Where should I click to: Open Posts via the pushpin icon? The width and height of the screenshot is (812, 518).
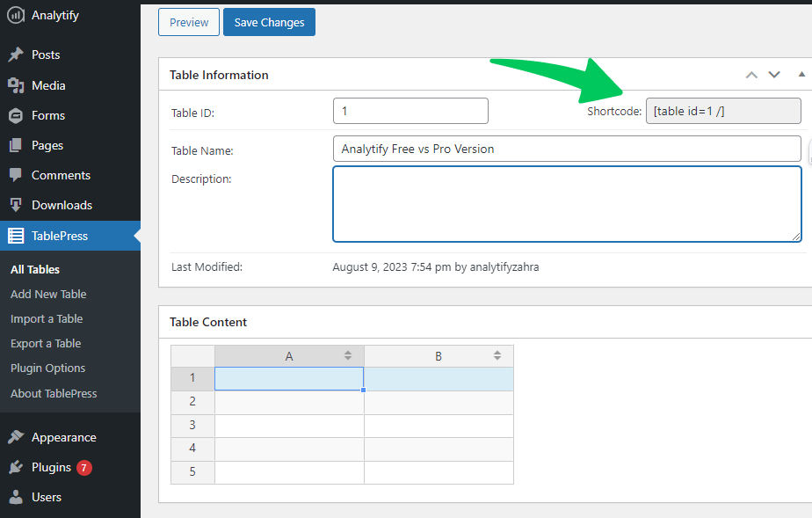(x=16, y=55)
